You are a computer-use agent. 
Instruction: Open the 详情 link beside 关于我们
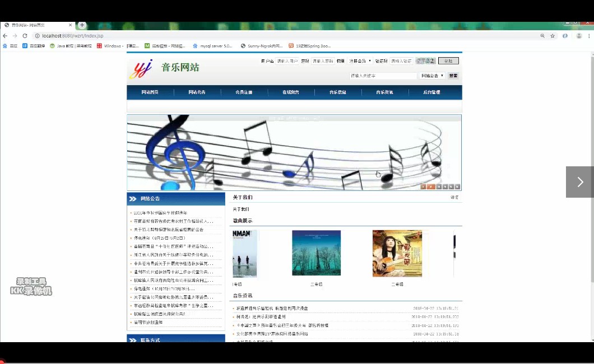click(454, 198)
